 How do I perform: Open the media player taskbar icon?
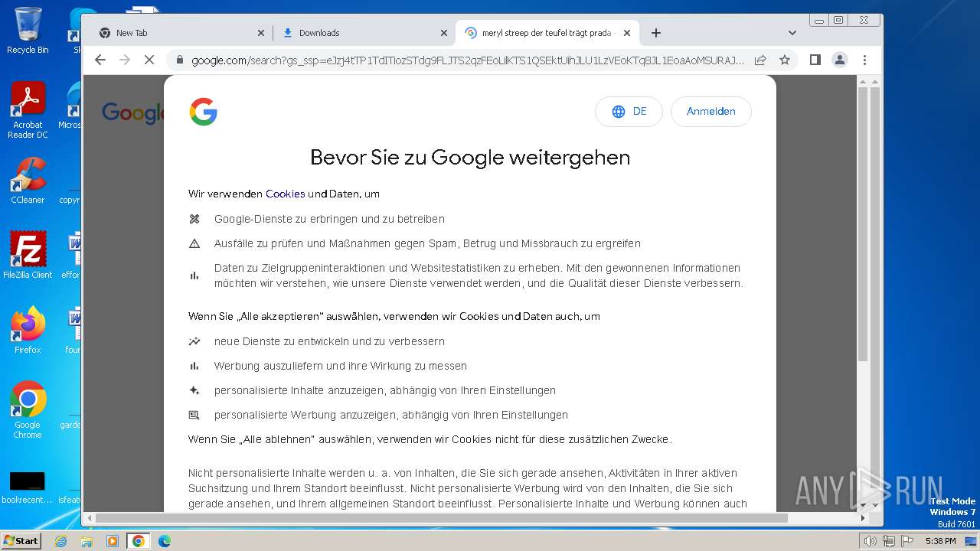click(x=113, y=541)
